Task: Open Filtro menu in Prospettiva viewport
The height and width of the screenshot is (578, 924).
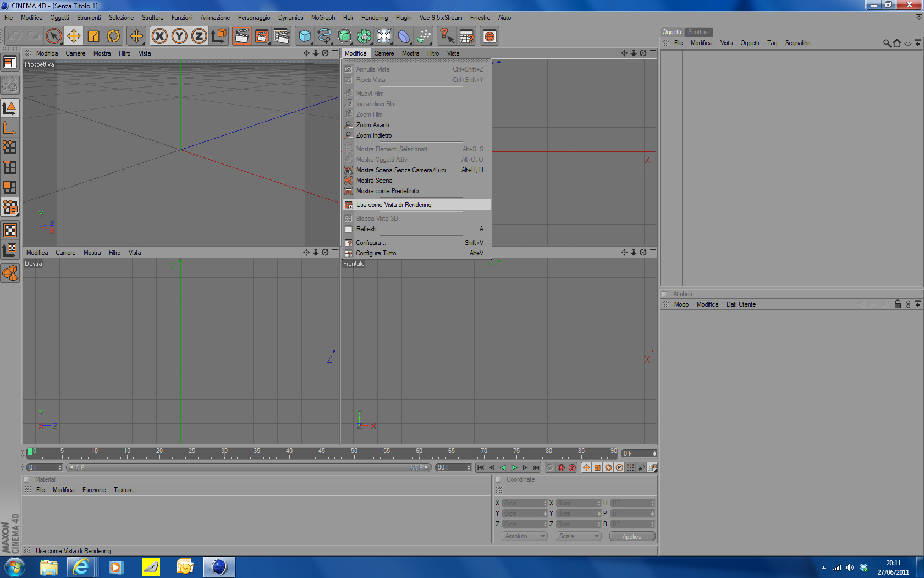Action: [x=125, y=53]
